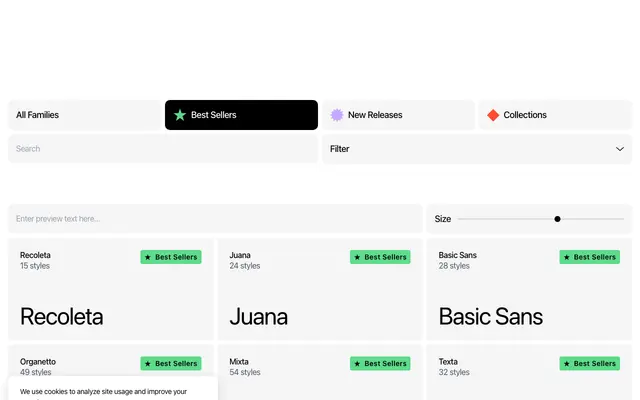Click the small Basic Sans family name
The height and width of the screenshot is (400, 640).
458,255
